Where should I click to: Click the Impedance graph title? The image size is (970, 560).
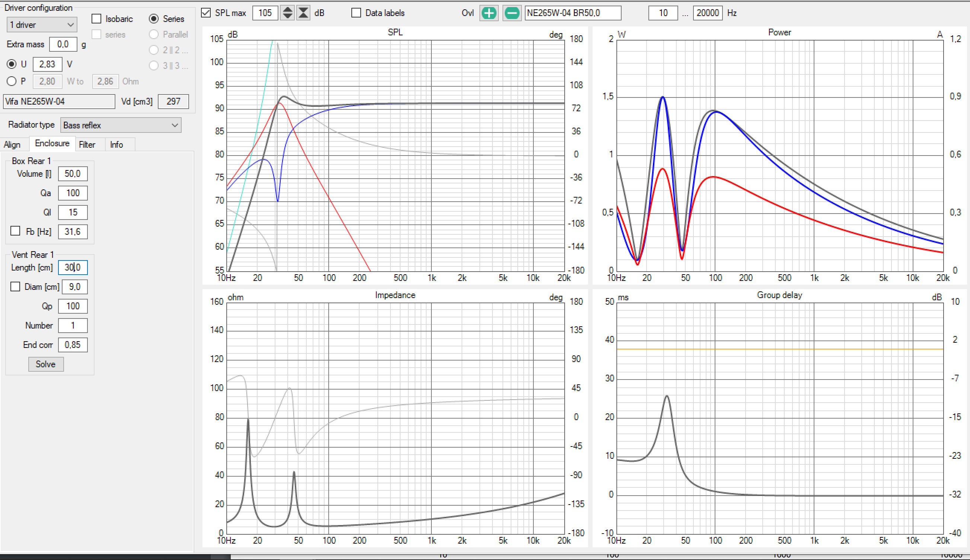395,295
